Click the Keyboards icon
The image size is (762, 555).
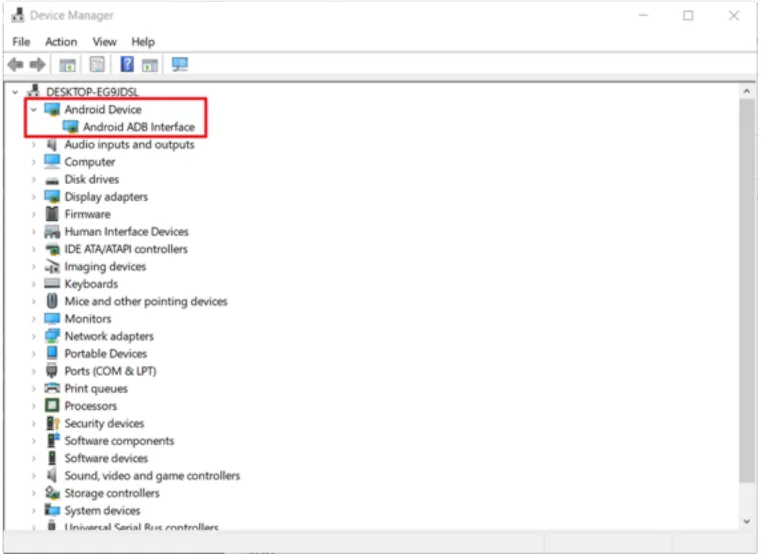pos(52,283)
